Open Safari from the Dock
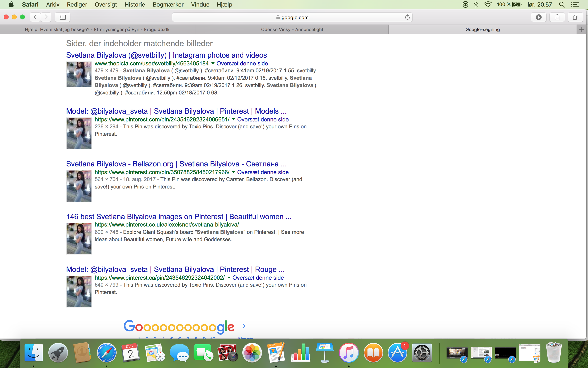The width and height of the screenshot is (588, 368). [x=106, y=353]
